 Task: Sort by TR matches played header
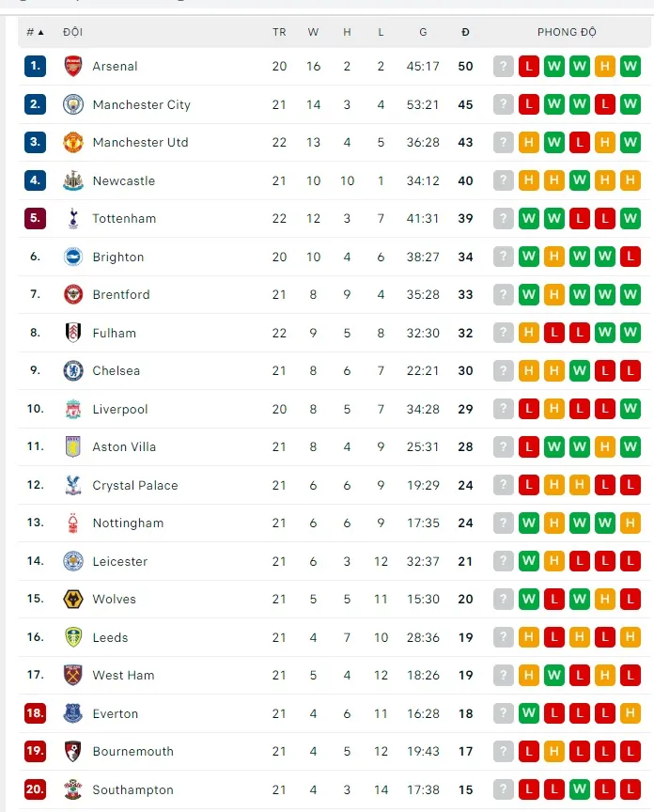point(279,32)
